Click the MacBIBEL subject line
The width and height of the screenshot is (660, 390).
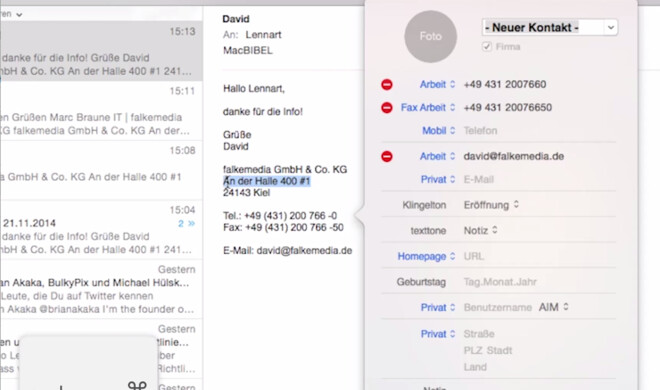(248, 50)
